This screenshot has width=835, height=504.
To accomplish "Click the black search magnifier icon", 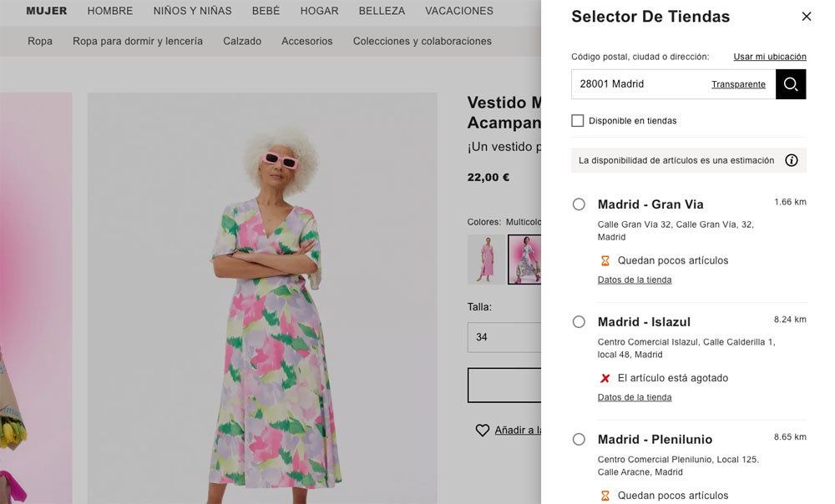I will (x=789, y=83).
